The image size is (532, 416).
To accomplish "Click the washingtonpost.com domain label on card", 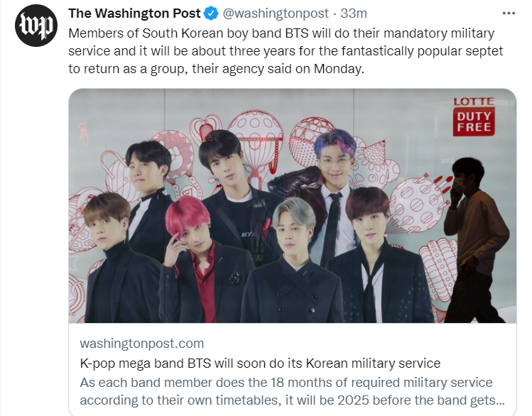I will pyautogui.click(x=142, y=344).
